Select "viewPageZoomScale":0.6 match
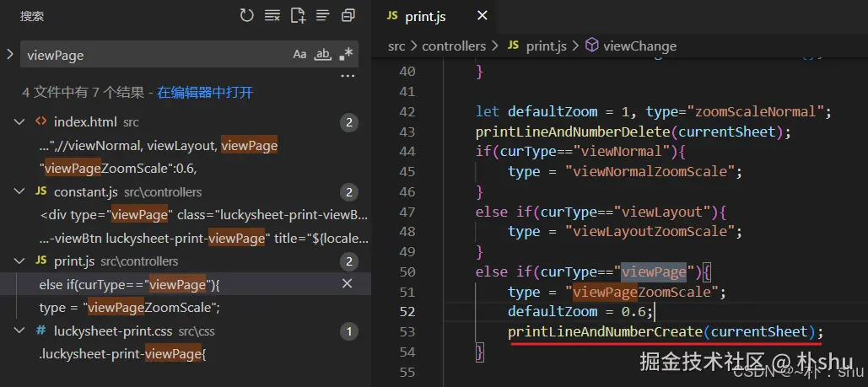This screenshot has height=387, width=868. tap(118, 169)
